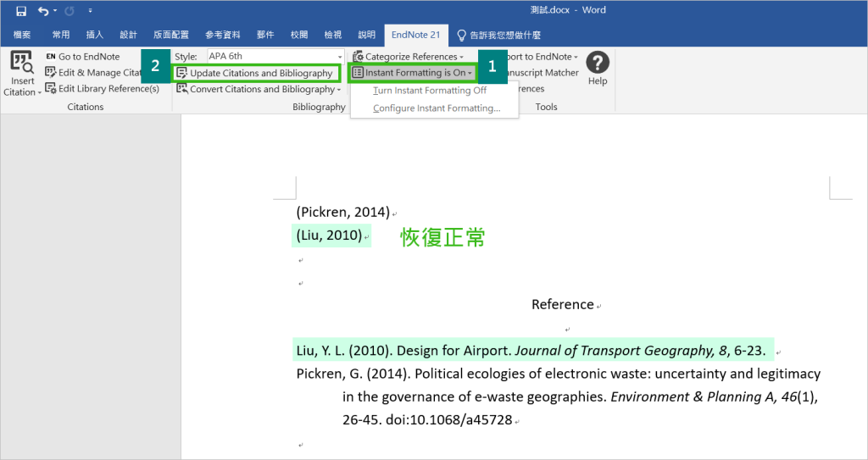Image resolution: width=868 pixels, height=460 pixels.
Task: Click Go to EndNote
Action: coord(82,57)
